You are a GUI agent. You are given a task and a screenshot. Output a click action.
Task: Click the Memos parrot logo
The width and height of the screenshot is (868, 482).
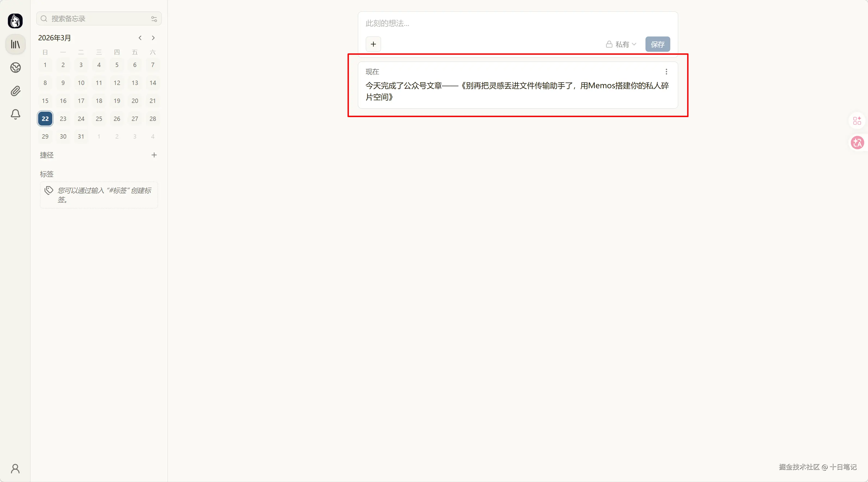pos(15,21)
